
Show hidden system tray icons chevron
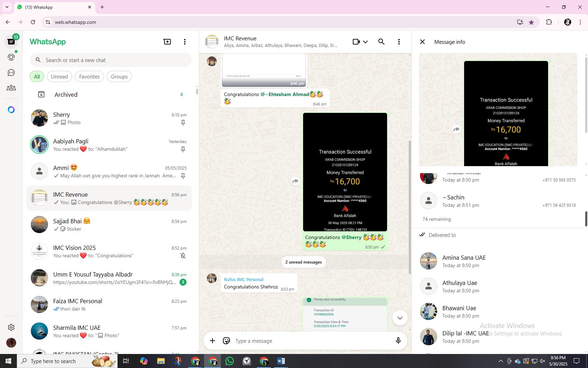tap(500, 361)
